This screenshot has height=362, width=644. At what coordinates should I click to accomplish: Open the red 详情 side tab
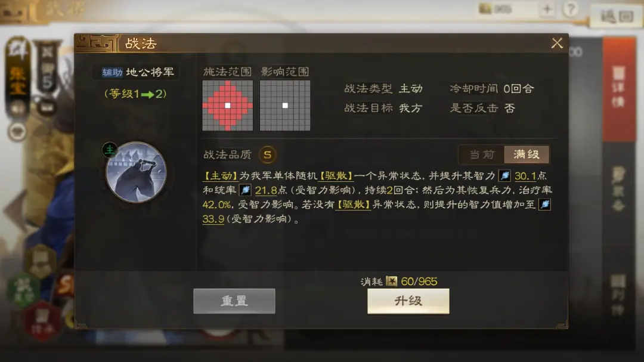click(x=618, y=88)
